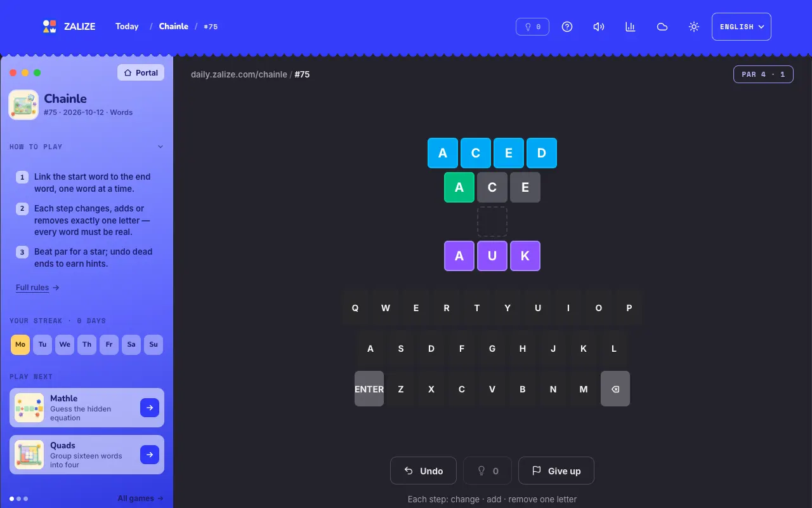The image size is (812, 508).
Task: Tap the Z key on keyboard
Action: pos(401,389)
